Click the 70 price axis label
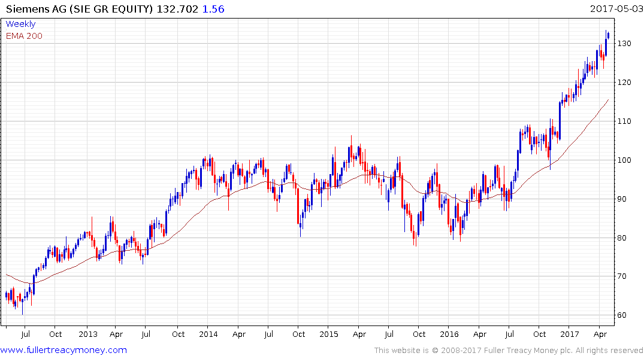The image size is (644, 359). [x=622, y=276]
